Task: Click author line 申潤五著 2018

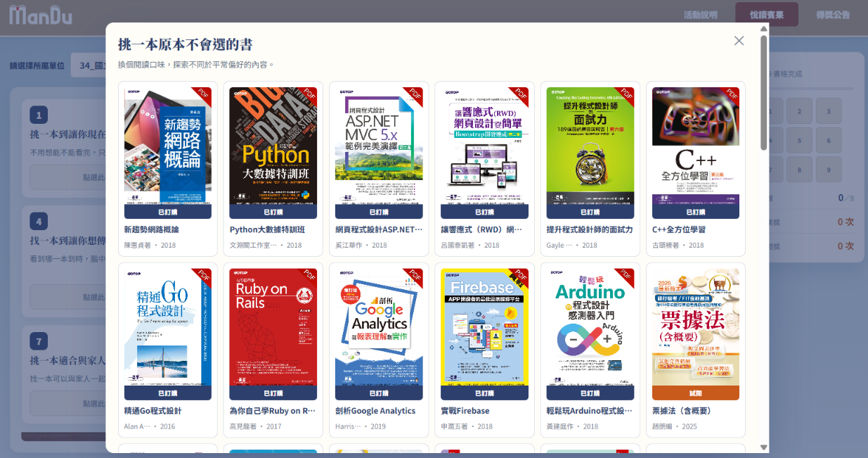Action: click(x=467, y=426)
